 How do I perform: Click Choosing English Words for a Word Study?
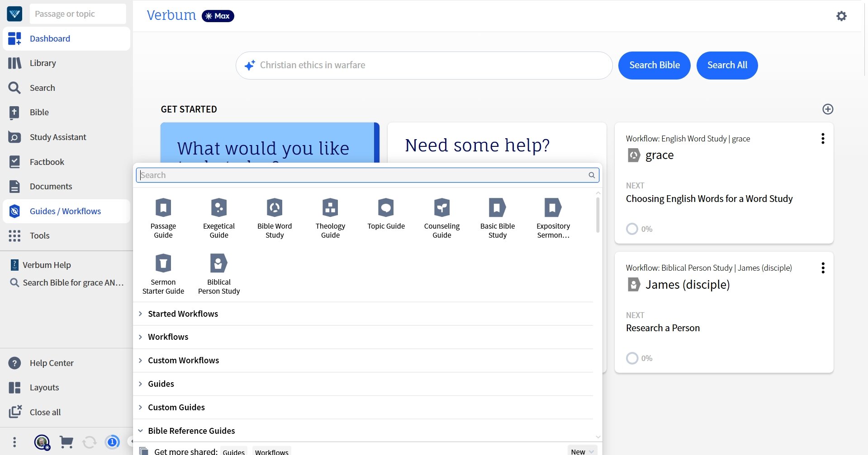coord(709,199)
